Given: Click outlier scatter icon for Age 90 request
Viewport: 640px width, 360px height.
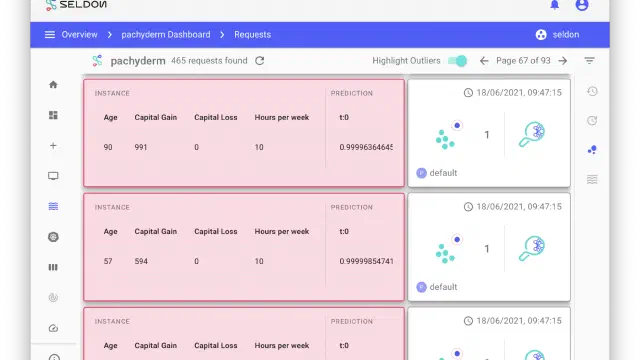Looking at the screenshot, I should click(x=449, y=135).
